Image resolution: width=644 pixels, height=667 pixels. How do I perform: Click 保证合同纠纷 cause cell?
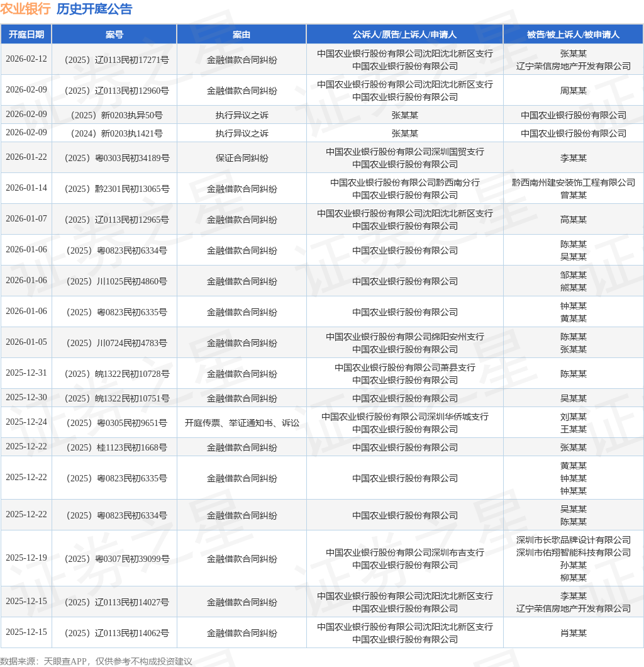click(x=242, y=158)
